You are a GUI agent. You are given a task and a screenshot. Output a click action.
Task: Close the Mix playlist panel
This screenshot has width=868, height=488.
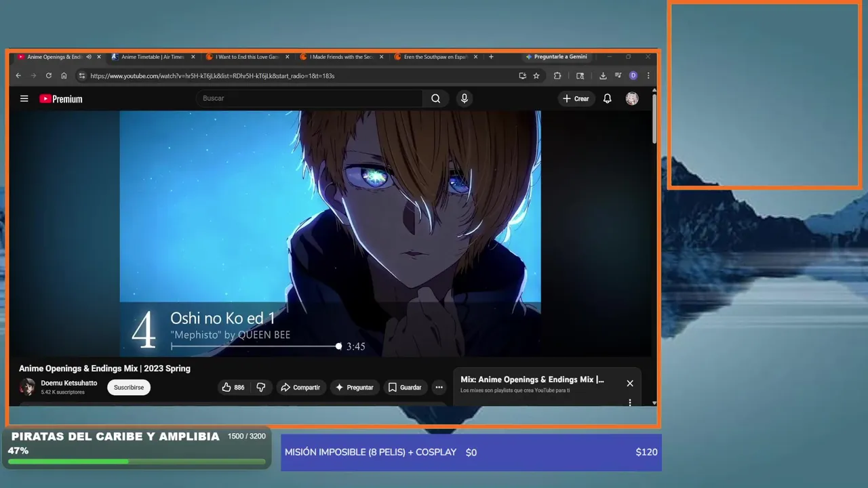click(630, 383)
